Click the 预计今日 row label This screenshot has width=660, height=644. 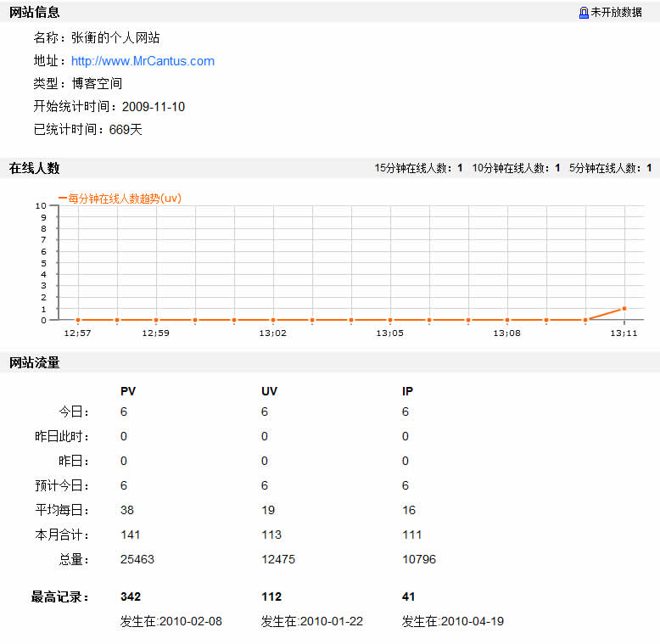click(62, 485)
